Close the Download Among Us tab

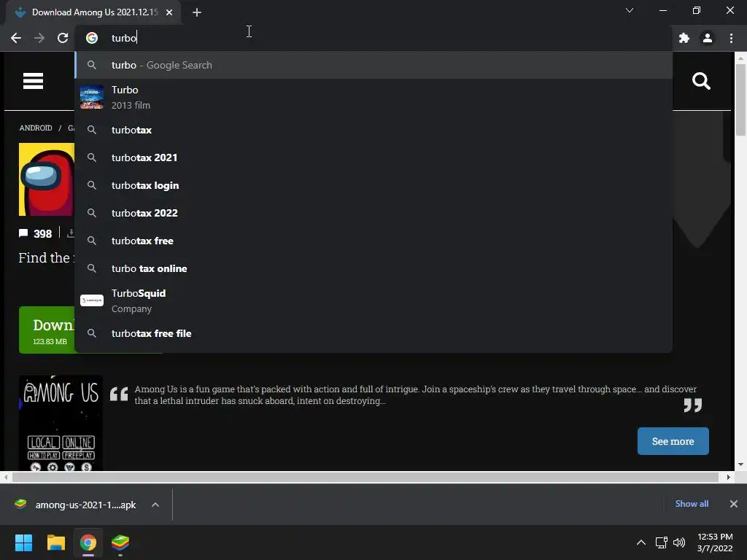(x=169, y=12)
